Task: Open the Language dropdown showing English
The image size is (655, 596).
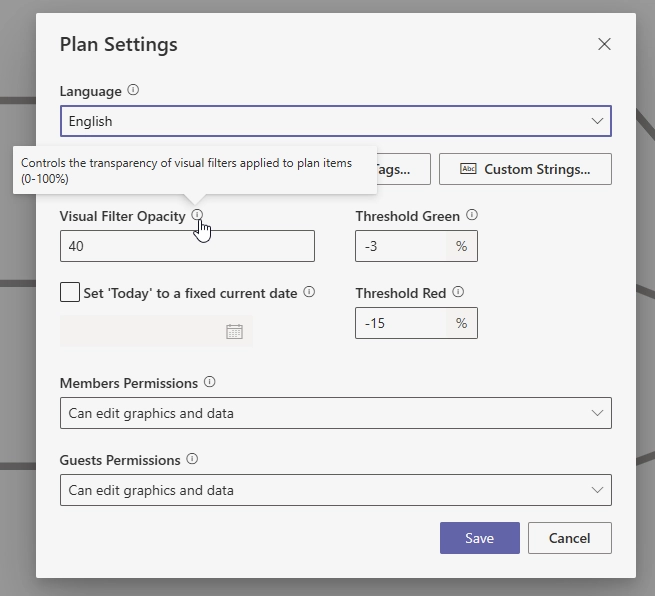Action: point(335,121)
